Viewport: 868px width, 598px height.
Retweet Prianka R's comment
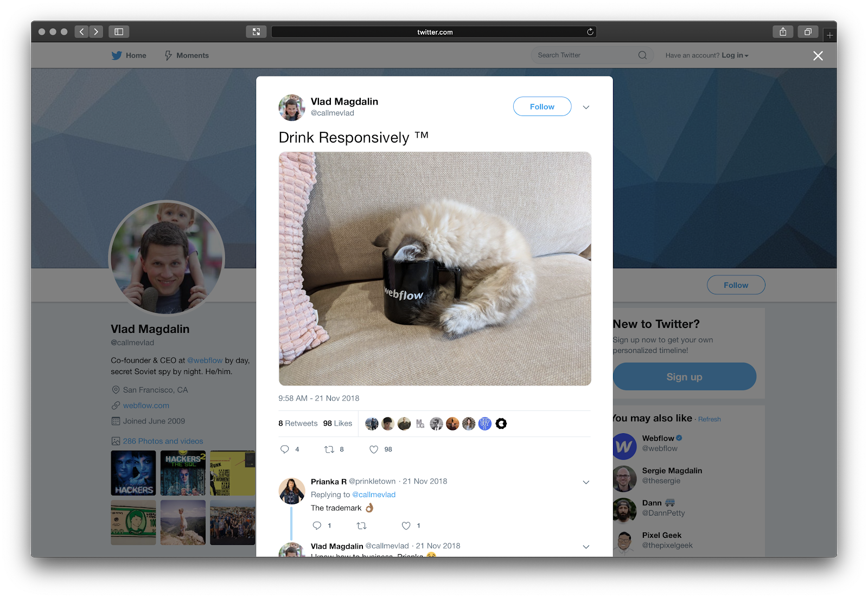361,525
